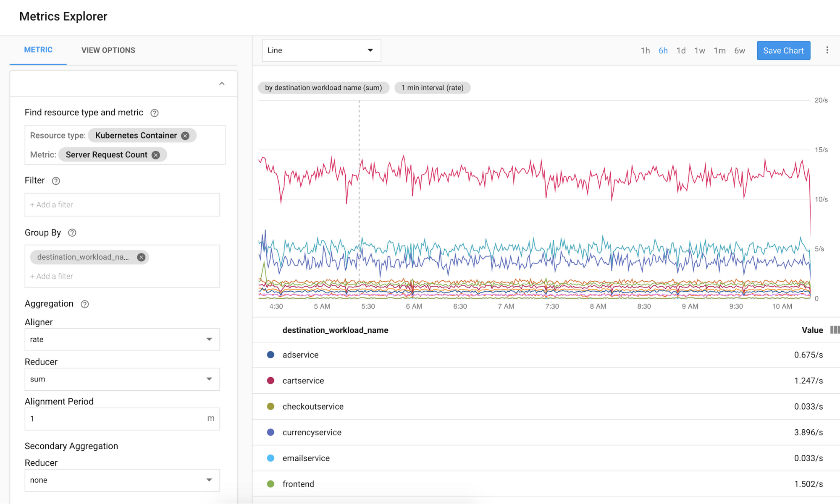Image resolution: width=840 pixels, height=504 pixels.
Task: Open the legend column settings icon
Action: coord(835,330)
